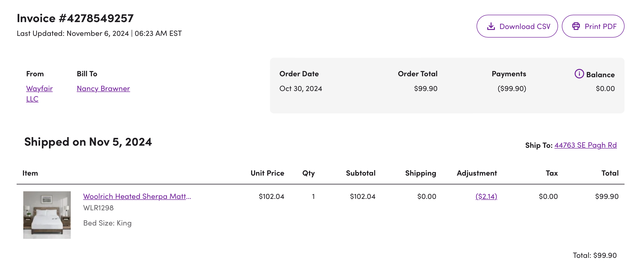
Task: Open the Wayfair LLC link
Action: pyautogui.click(x=39, y=94)
